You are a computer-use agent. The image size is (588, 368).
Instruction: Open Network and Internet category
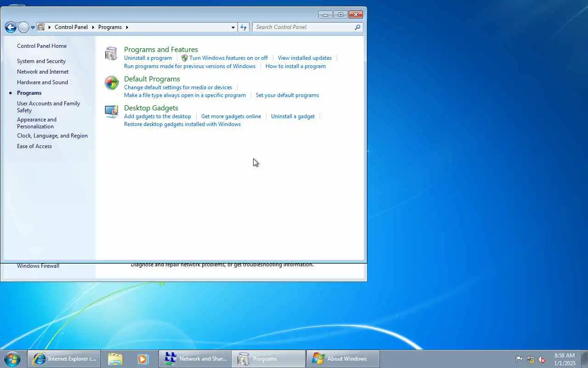[43, 72]
